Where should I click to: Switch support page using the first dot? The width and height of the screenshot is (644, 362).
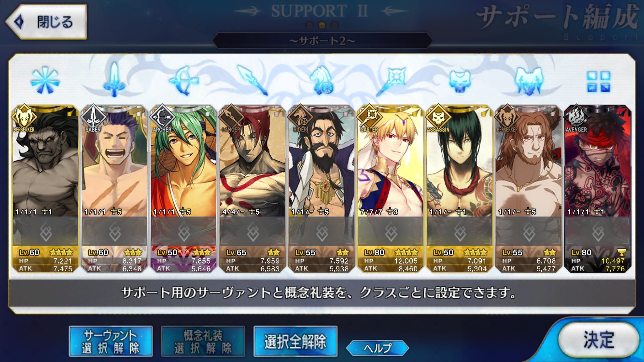tap(310, 25)
